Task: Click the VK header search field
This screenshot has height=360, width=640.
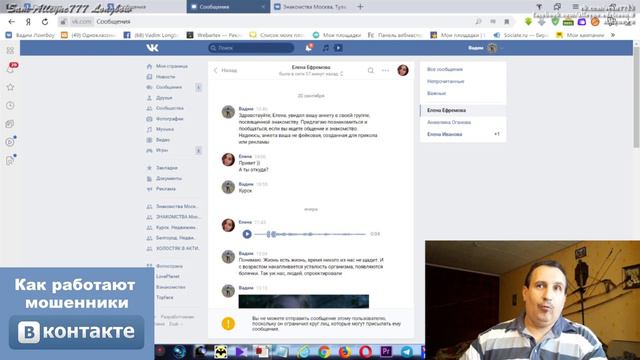Action: click(251, 48)
